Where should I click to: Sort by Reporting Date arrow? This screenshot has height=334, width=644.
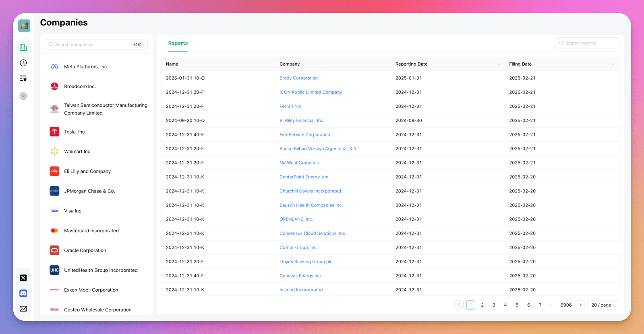tap(499, 64)
